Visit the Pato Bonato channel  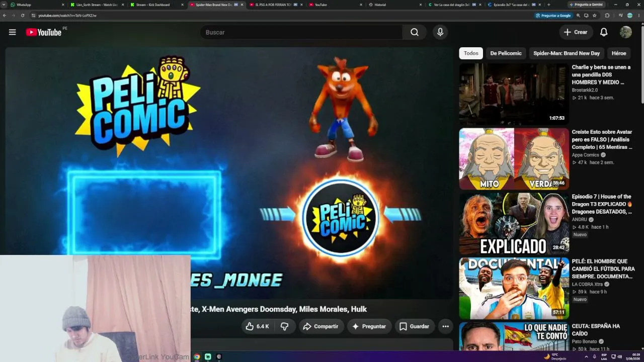pos(585,342)
